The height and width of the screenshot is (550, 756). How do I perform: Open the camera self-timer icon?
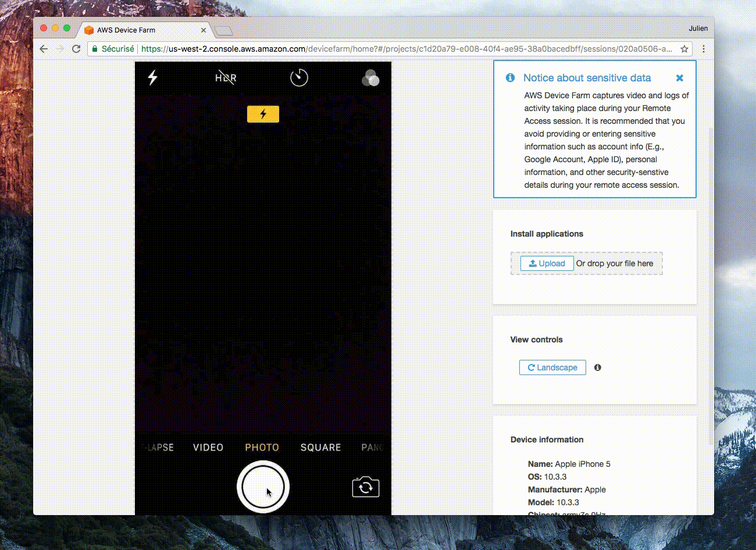(299, 77)
